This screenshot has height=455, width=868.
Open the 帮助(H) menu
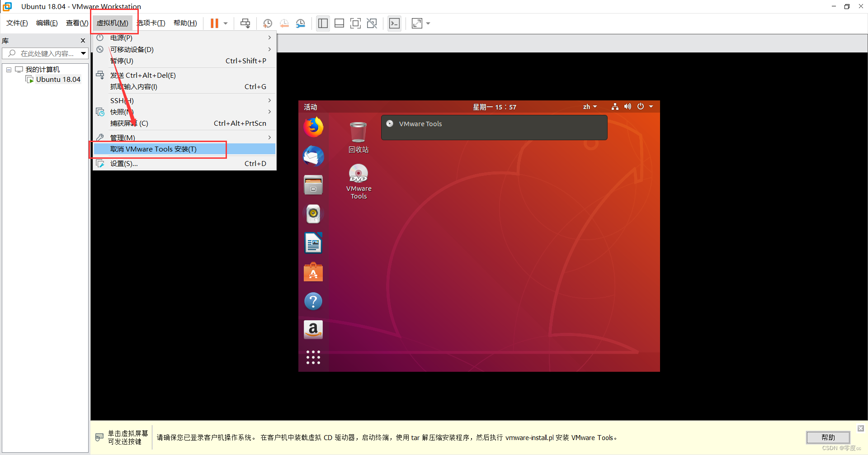[185, 23]
